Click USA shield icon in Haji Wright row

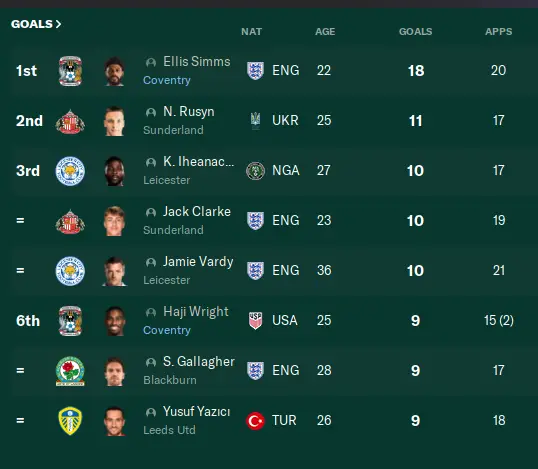point(255,320)
